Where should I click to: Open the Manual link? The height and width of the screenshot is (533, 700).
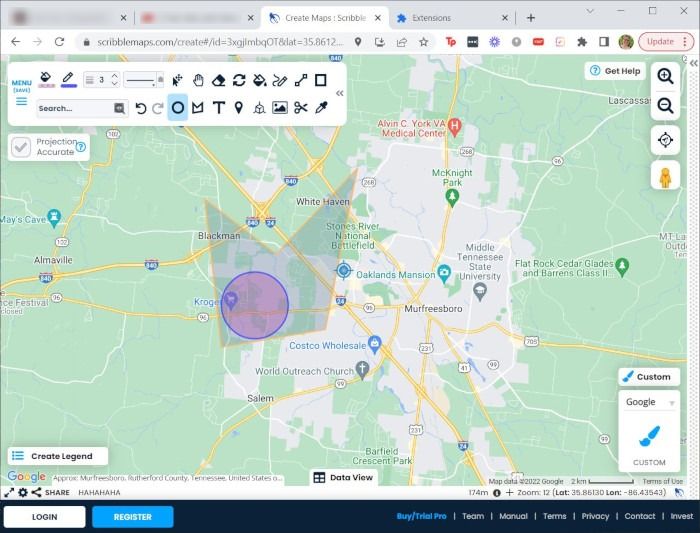pyautogui.click(x=513, y=516)
